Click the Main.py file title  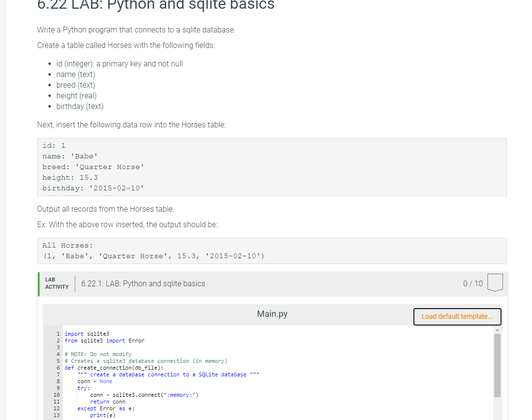point(272,314)
